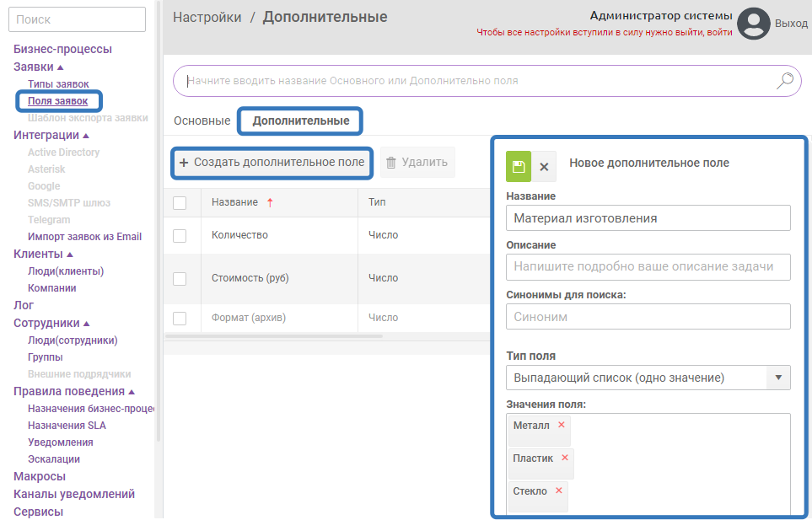Toggle the select-all checkbox in table header
The width and height of the screenshot is (812, 520).
click(180, 202)
